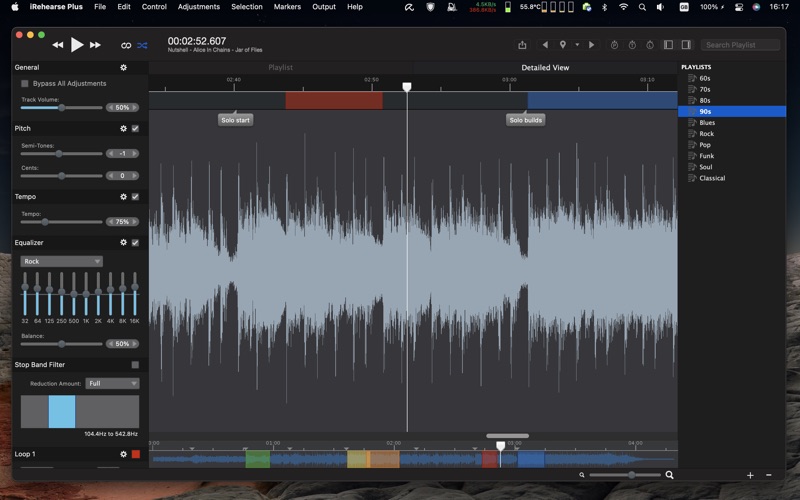Click the tempo reset timer icon (T)
The width and height of the screenshot is (800, 500).
tap(632, 45)
